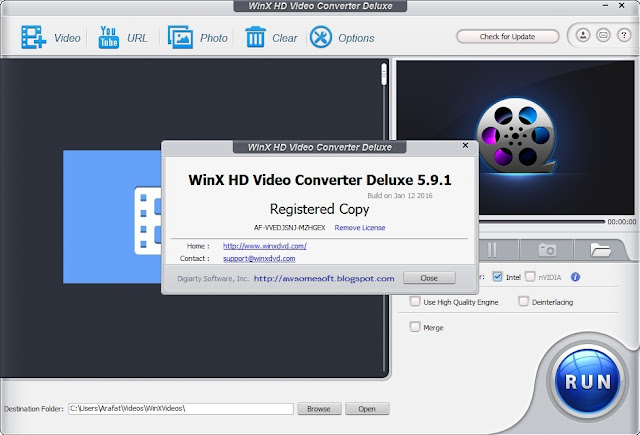Open the YouTube URL downloader icon
Image resolution: width=640 pixels, height=435 pixels.
coord(109,38)
